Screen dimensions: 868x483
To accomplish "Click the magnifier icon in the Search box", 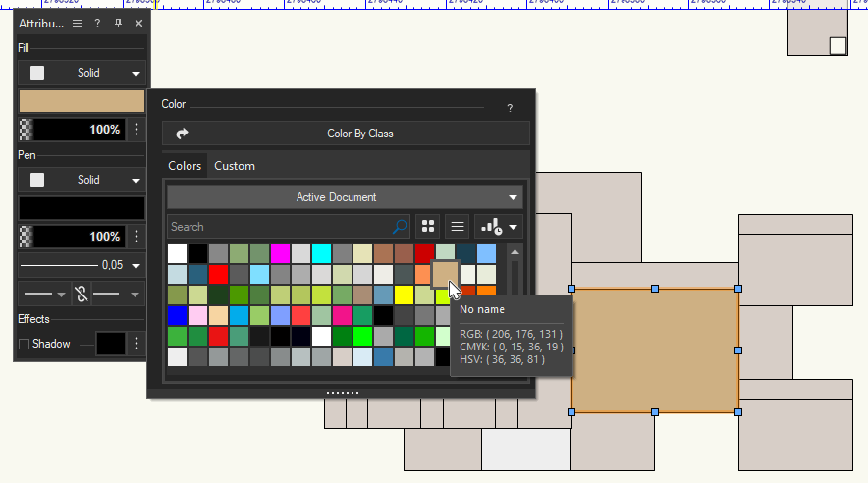I will 400,227.
